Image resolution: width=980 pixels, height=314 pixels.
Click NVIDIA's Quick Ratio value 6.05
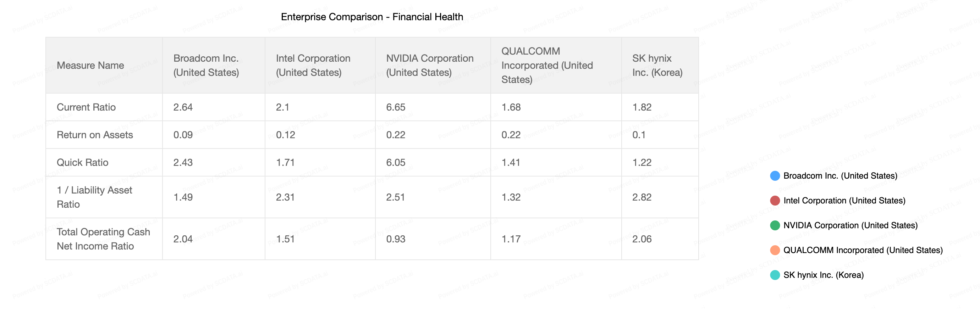click(x=396, y=163)
